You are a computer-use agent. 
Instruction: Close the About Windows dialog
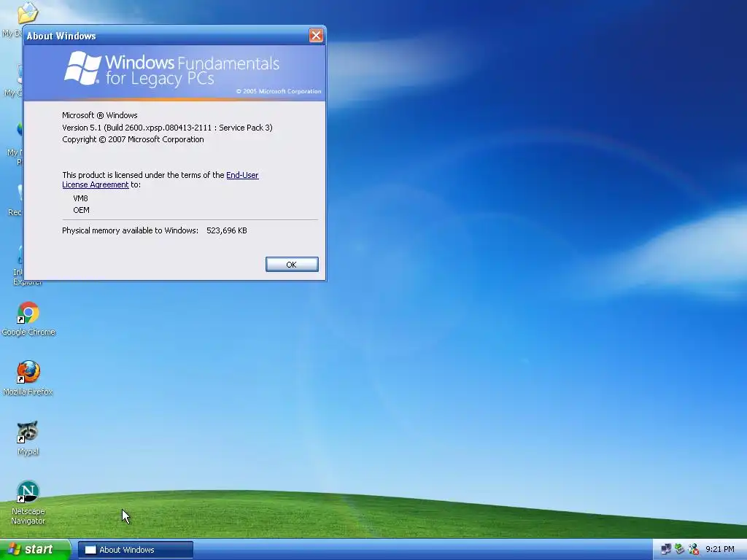(316, 35)
